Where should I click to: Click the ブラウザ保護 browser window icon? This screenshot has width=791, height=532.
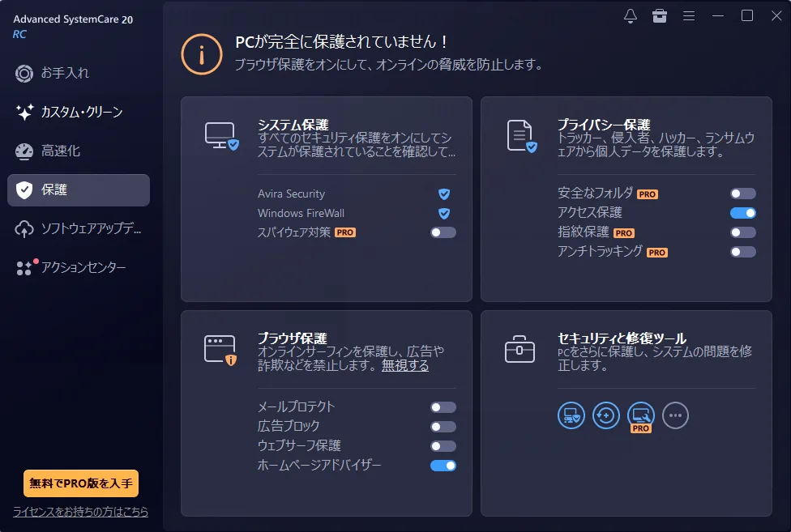(x=220, y=350)
